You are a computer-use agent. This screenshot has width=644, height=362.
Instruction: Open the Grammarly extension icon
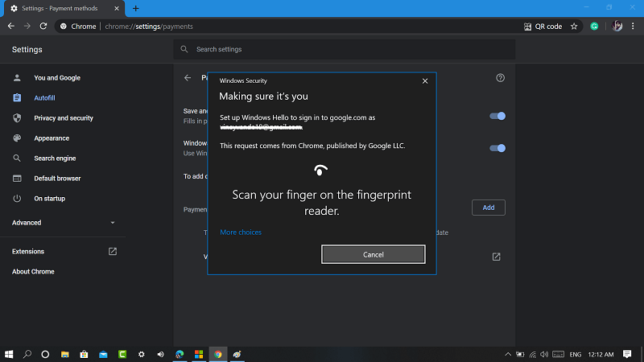click(594, 27)
